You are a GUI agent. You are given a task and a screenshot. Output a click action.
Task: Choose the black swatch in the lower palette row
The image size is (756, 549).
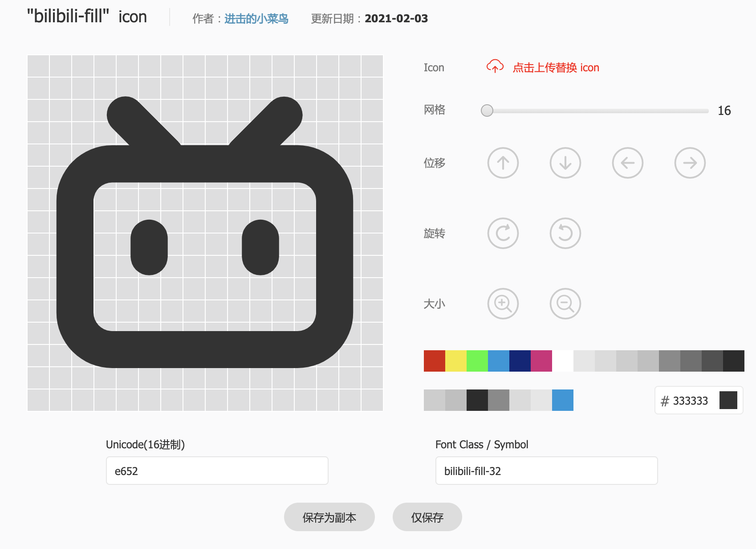(x=477, y=400)
